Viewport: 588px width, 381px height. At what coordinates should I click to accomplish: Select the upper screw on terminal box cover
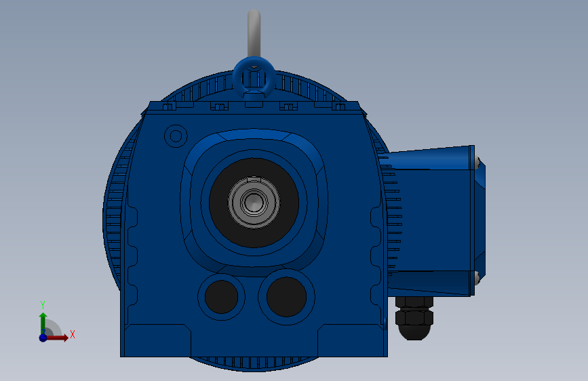(x=477, y=163)
